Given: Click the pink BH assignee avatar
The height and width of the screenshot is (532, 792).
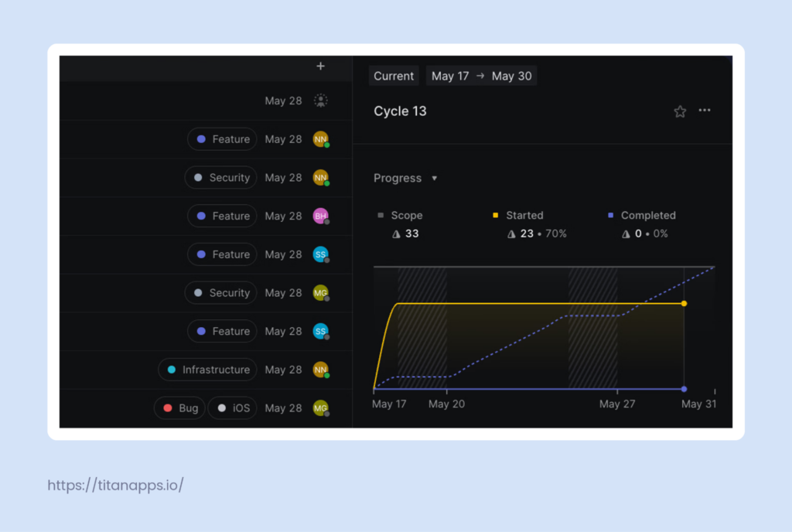Looking at the screenshot, I should [x=321, y=216].
